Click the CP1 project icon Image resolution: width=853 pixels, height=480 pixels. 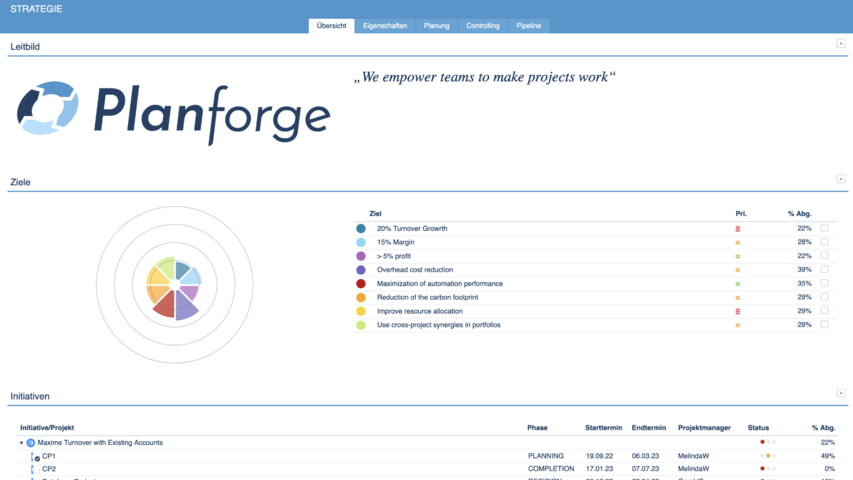click(35, 456)
